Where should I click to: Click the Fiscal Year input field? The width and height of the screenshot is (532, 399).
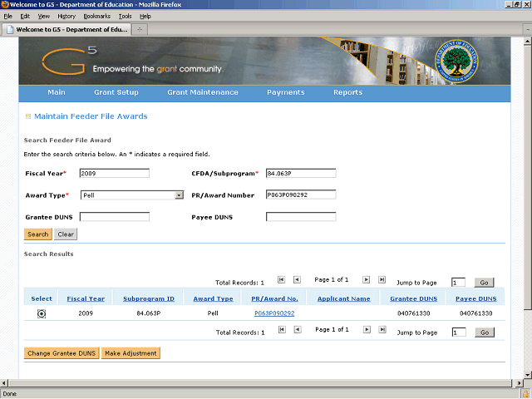(115, 174)
